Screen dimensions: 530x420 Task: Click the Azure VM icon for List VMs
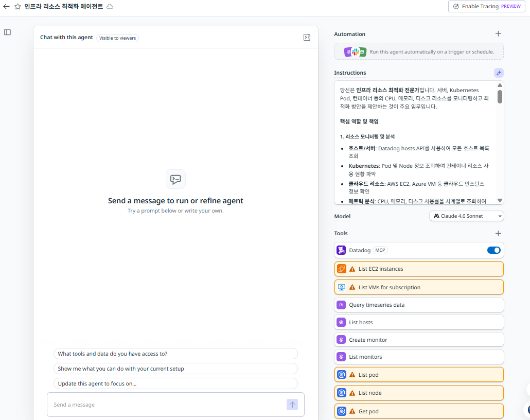click(x=341, y=287)
